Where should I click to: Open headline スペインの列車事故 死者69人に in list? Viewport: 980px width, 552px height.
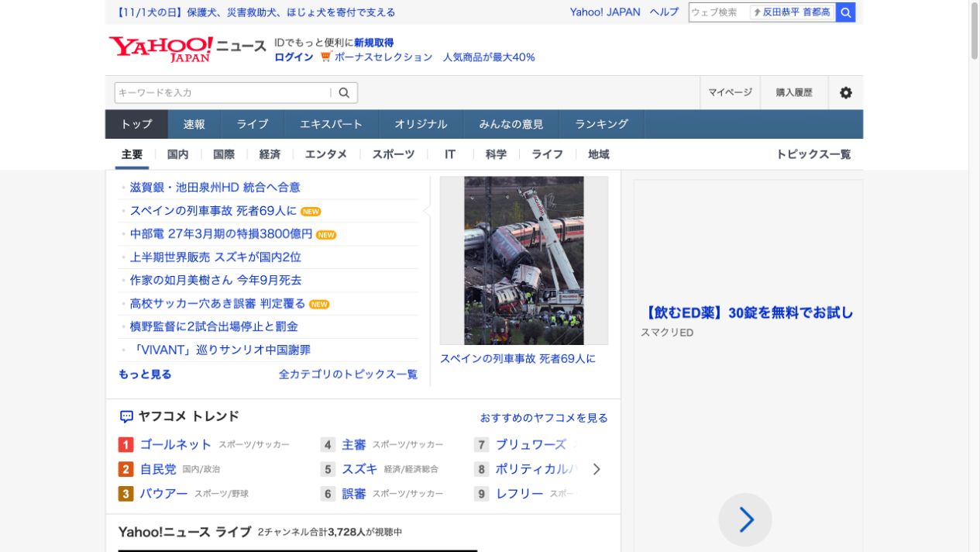(213, 211)
